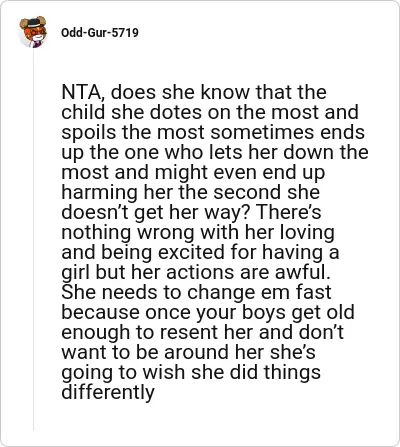Click the final word "differently"

pyautogui.click(x=108, y=392)
